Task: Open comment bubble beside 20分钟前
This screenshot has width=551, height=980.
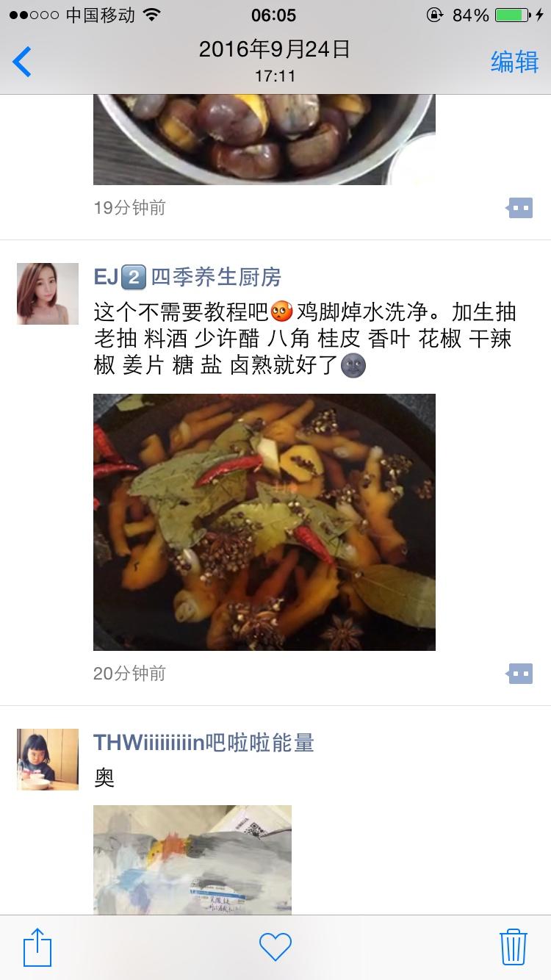Action: (x=519, y=673)
